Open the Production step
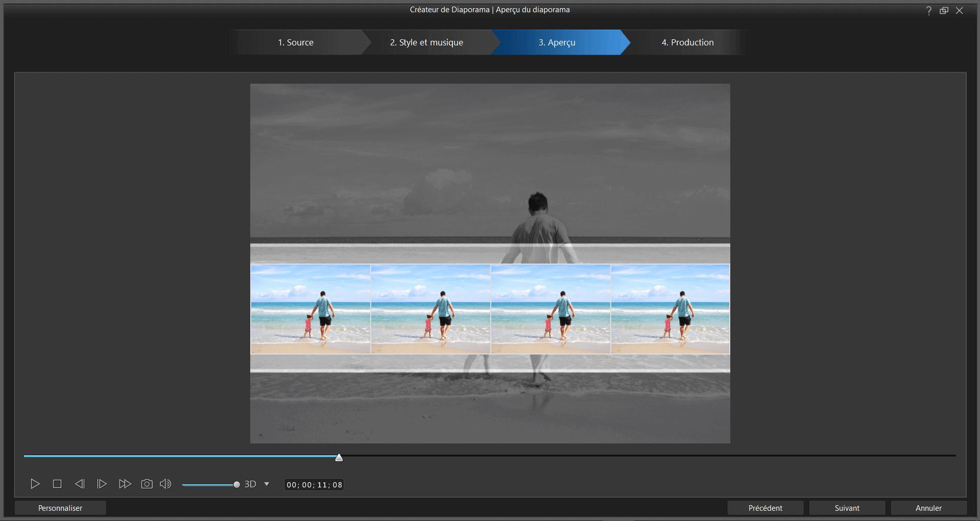The height and width of the screenshot is (521, 980). (x=687, y=42)
